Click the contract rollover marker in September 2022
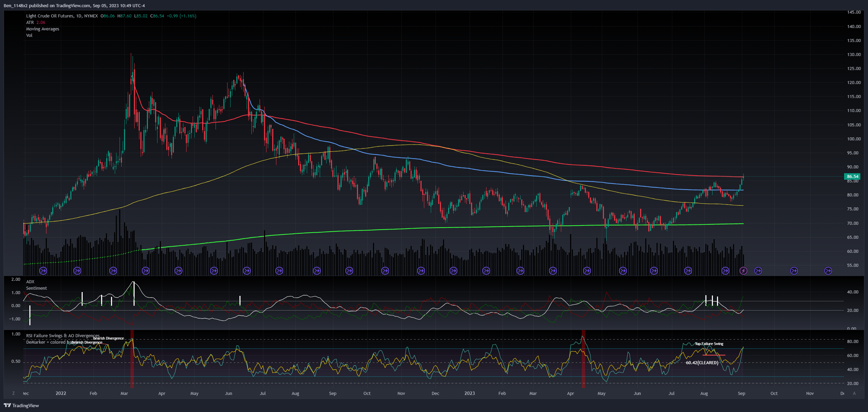 point(349,271)
